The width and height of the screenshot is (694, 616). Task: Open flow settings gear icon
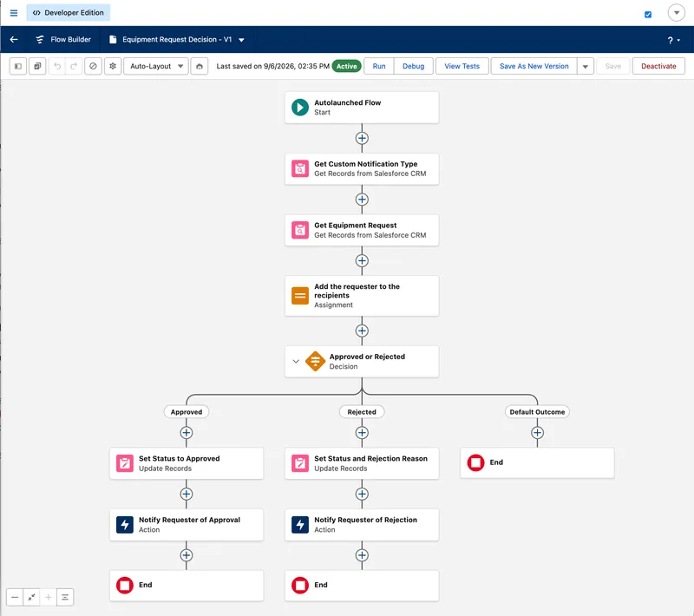[x=113, y=66]
